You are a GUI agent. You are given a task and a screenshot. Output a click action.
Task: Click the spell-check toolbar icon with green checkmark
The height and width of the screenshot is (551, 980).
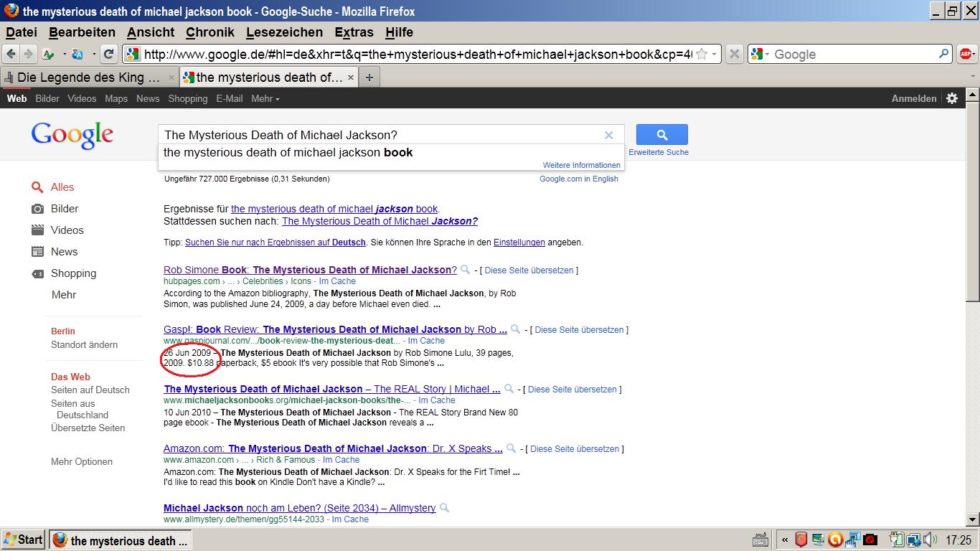click(x=49, y=54)
